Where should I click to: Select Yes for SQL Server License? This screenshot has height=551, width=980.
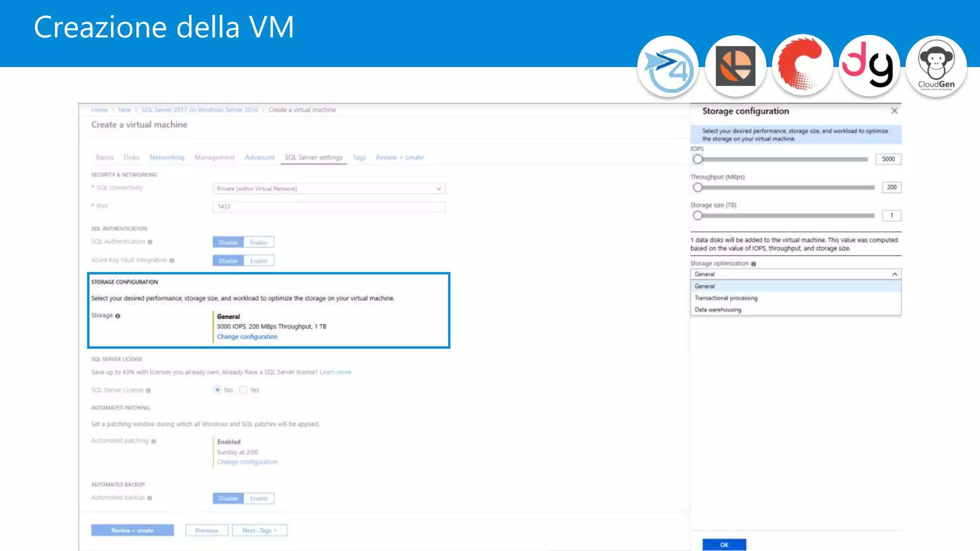point(244,390)
